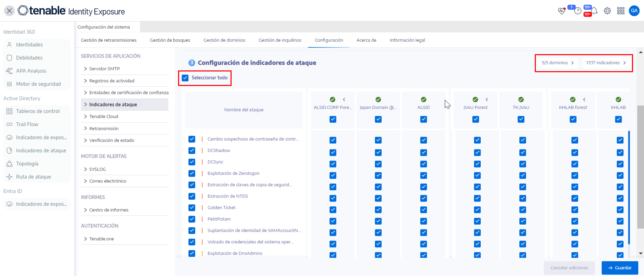This screenshot has width=644, height=276.
Task: Open the notifications bell icon
Action: (594, 11)
